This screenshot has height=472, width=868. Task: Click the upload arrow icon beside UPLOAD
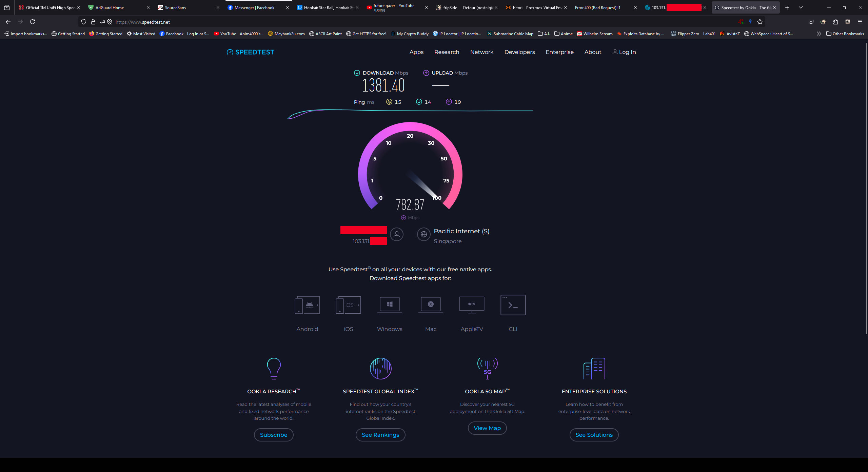click(x=426, y=73)
